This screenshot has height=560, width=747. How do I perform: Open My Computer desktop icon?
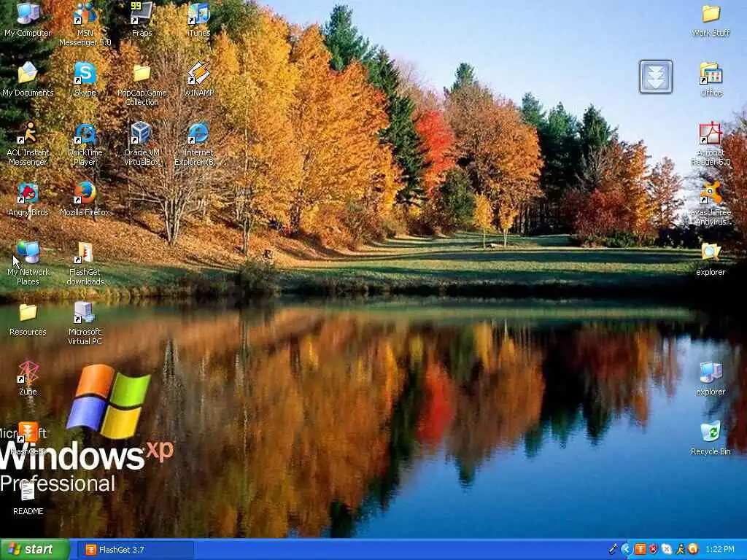coord(28,19)
